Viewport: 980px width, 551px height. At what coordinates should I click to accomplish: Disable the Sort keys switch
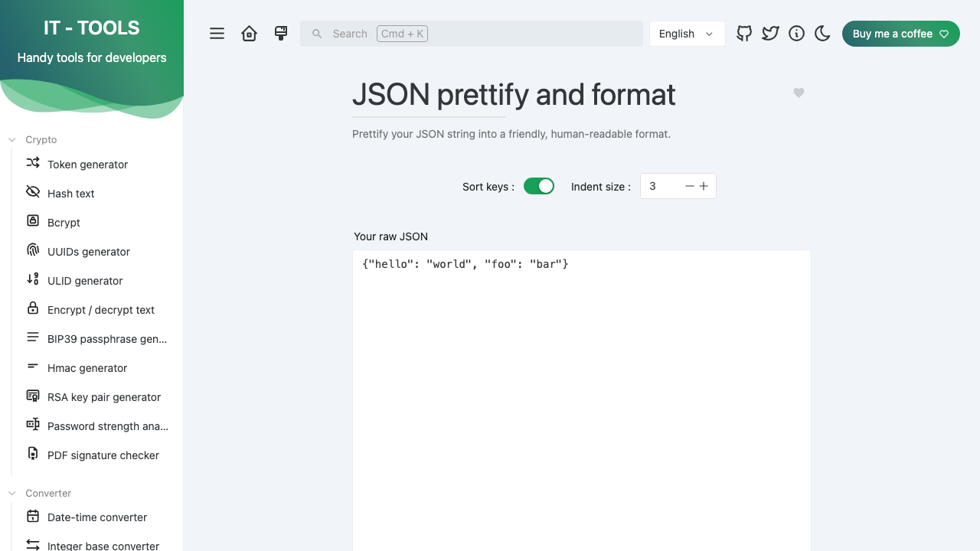(x=539, y=186)
